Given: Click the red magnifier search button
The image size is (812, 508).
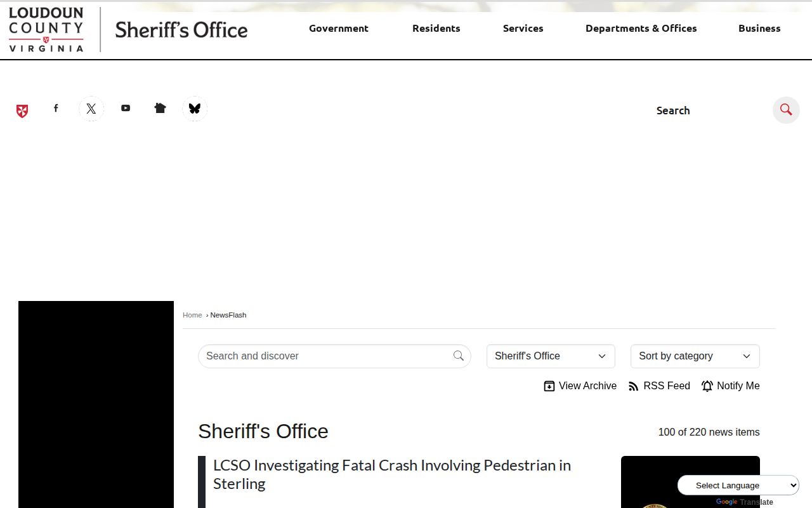Looking at the screenshot, I should click(786, 110).
